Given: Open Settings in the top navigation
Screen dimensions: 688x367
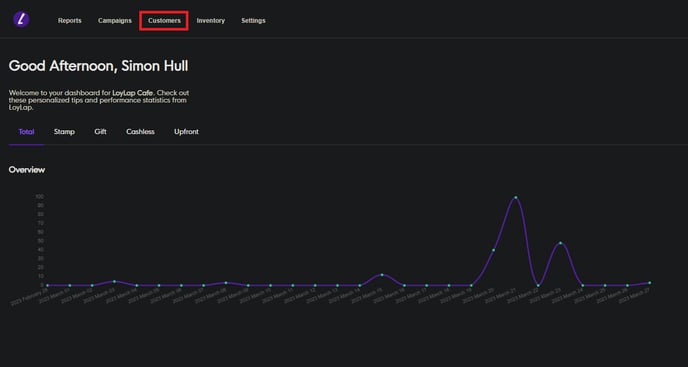Looking at the screenshot, I should (253, 21).
